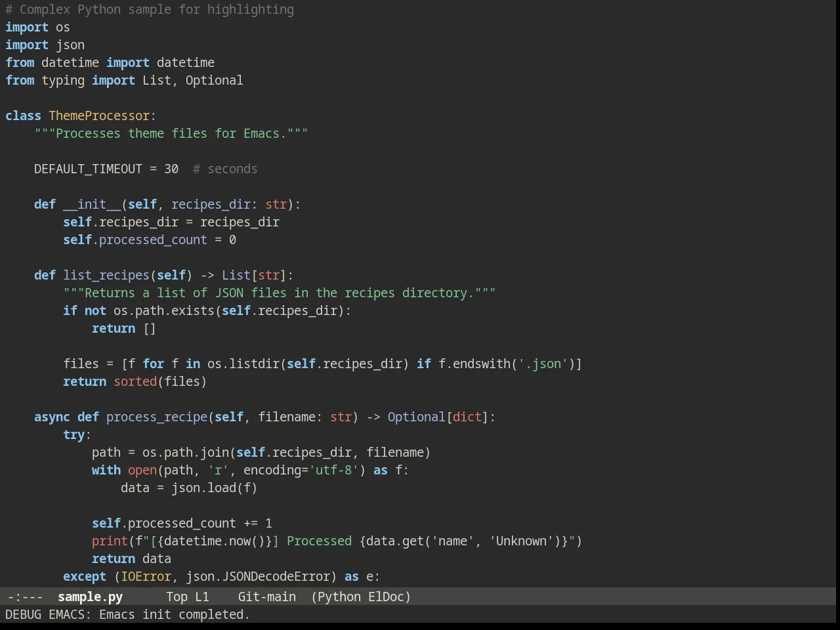Click 'Optional[dict]' return annotation
This screenshot has width=840, height=630.
click(x=438, y=417)
